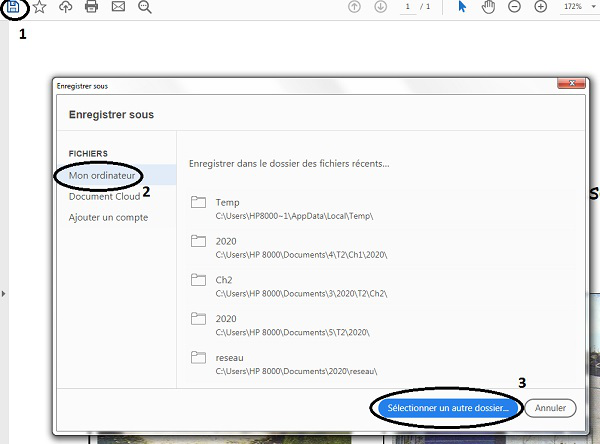Click the page number input field
Image resolution: width=600 pixels, height=444 pixels.
pyautogui.click(x=408, y=7)
